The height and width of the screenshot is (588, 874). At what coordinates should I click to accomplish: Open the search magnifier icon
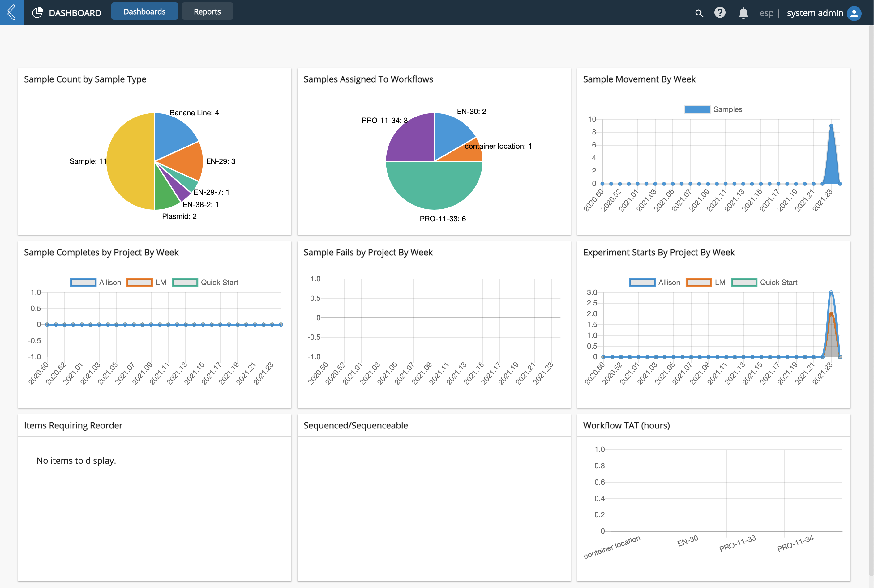699,13
